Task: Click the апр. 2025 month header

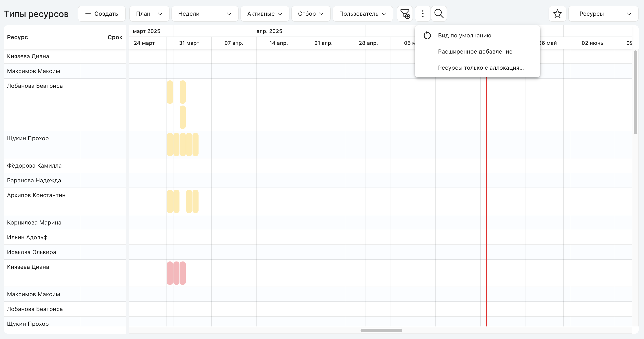Action: point(269,31)
